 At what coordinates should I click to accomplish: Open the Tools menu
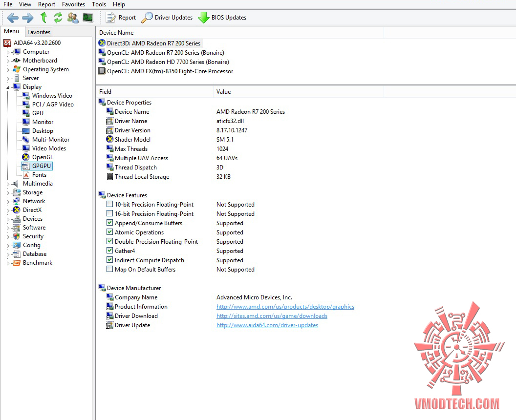pos(99,4)
